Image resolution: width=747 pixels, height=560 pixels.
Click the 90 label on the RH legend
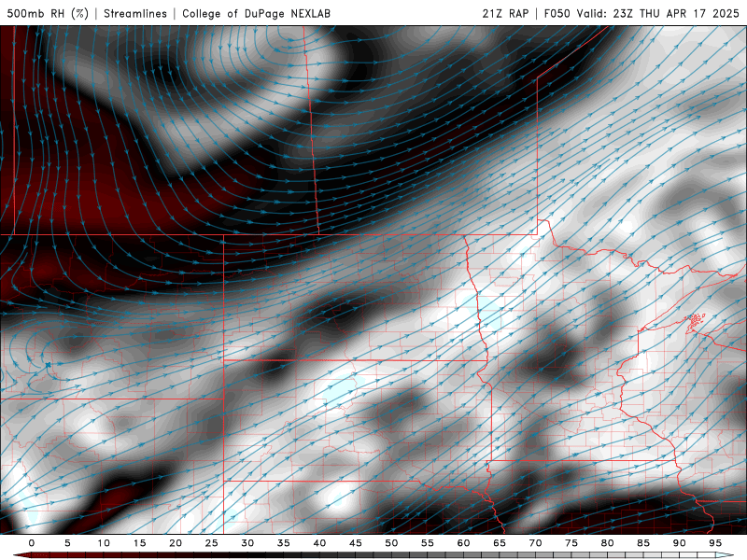pyautogui.click(x=679, y=543)
